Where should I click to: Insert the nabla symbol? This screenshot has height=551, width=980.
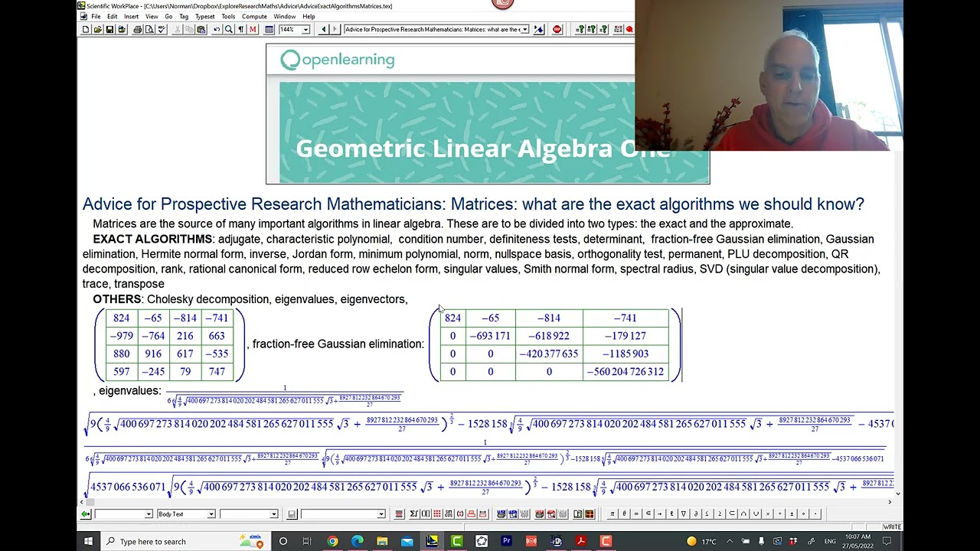(684, 514)
